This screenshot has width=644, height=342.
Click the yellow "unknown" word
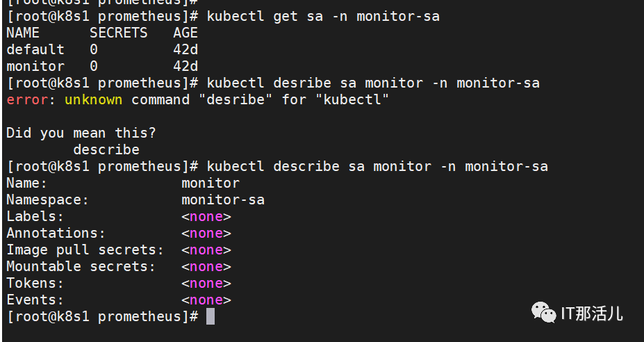pos(93,99)
